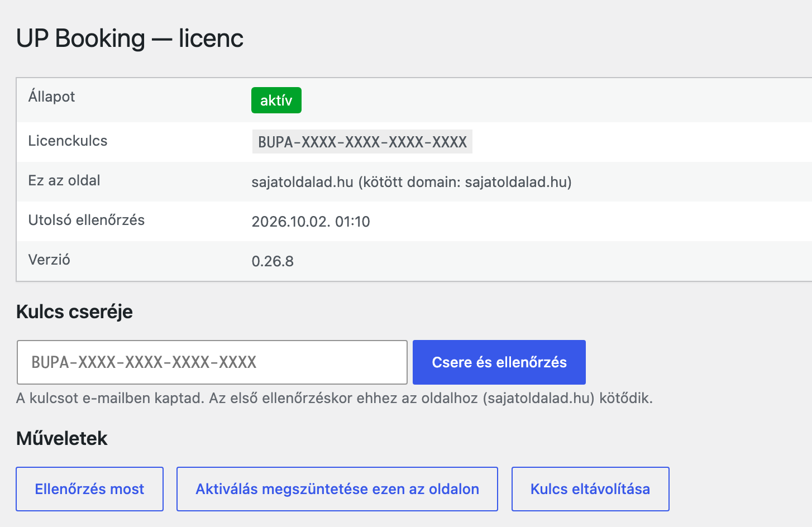This screenshot has height=527, width=812.
Task: Click the help text about e-mailed key
Action: [x=335, y=398]
